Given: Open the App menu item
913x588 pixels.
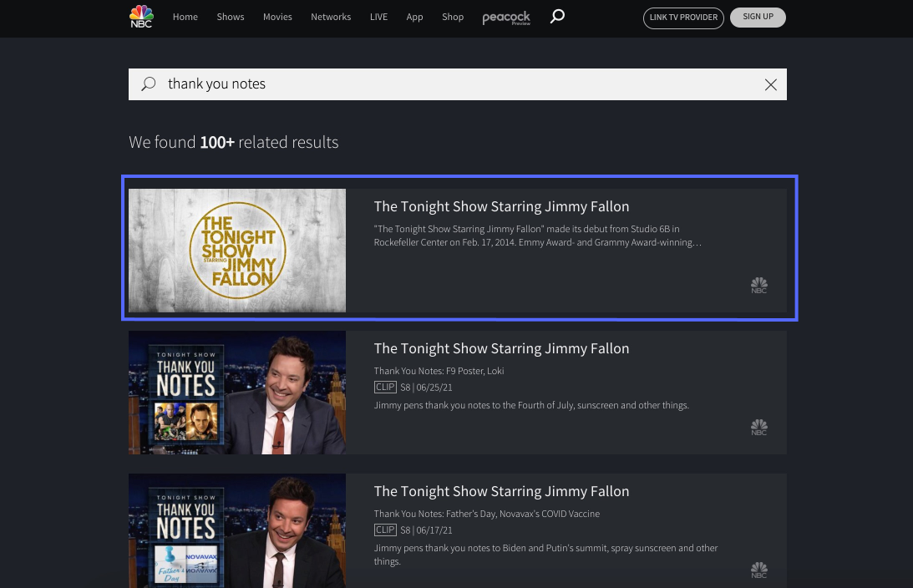Looking at the screenshot, I should coord(414,17).
